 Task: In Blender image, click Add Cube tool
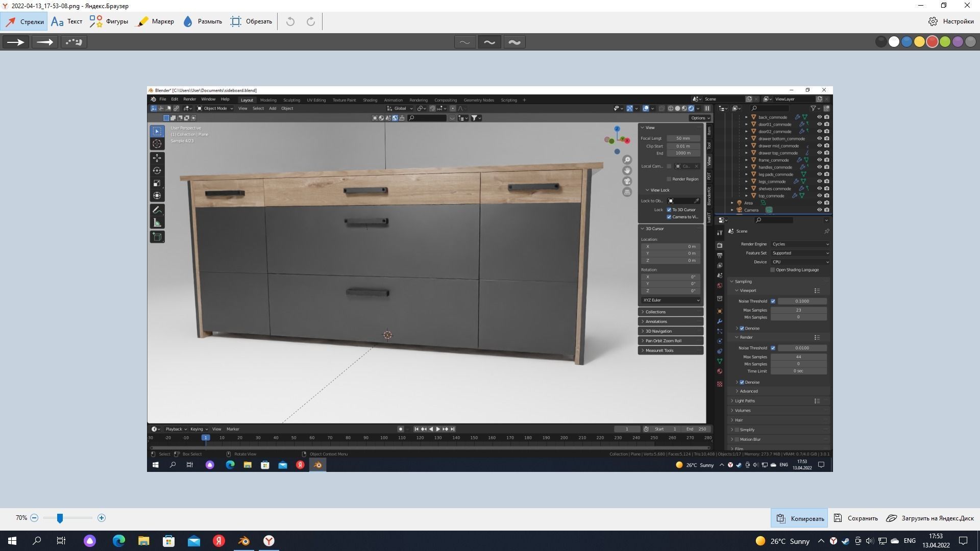pyautogui.click(x=157, y=237)
